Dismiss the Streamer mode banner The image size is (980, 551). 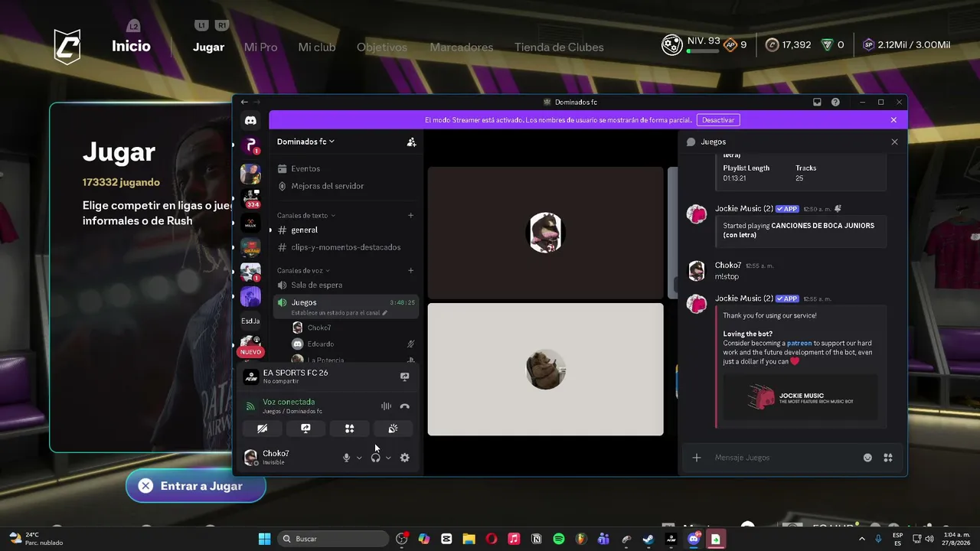click(893, 120)
